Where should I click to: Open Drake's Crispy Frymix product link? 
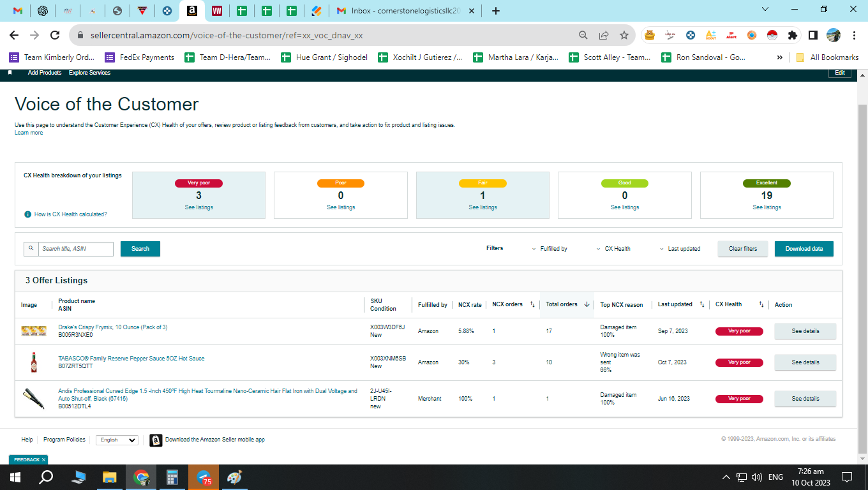point(113,327)
